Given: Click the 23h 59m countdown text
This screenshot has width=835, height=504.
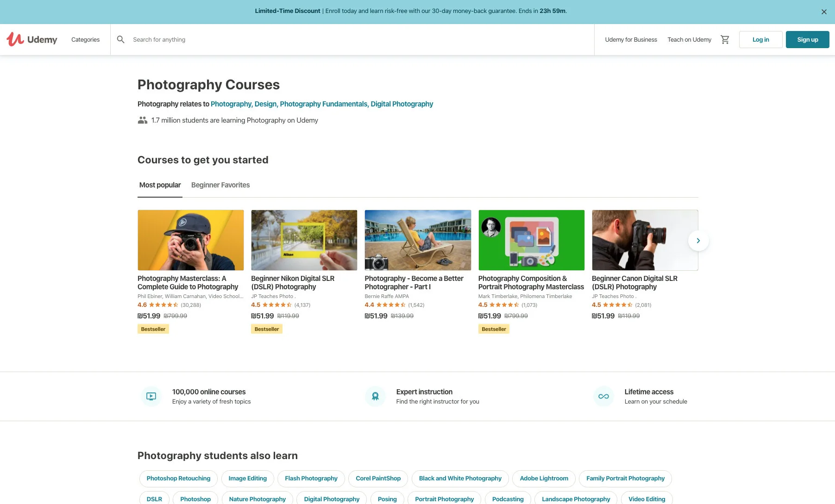Looking at the screenshot, I should click(552, 11).
